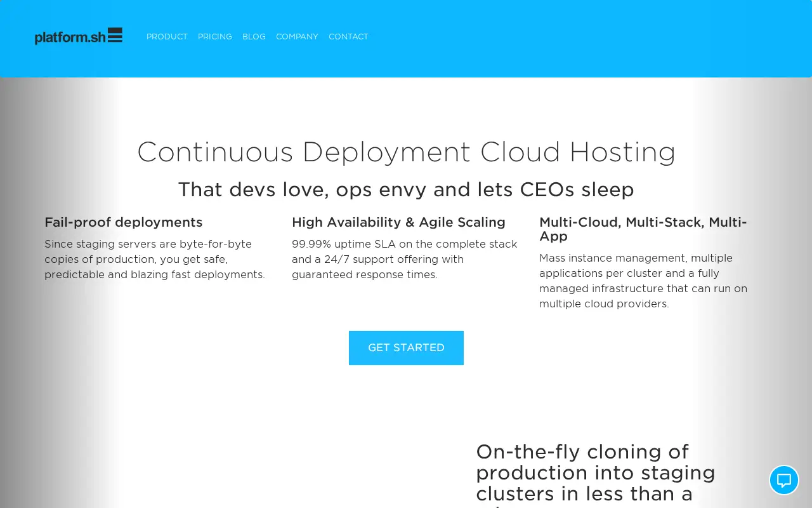Click 'High Availability & Agile Scaling' heading
This screenshot has width=812, height=508.
tap(398, 222)
